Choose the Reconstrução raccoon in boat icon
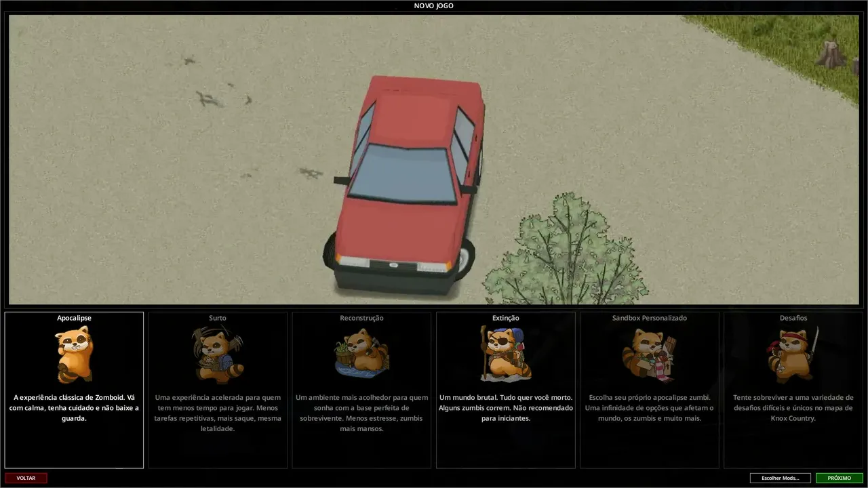The height and width of the screenshot is (488, 868). coord(362,353)
